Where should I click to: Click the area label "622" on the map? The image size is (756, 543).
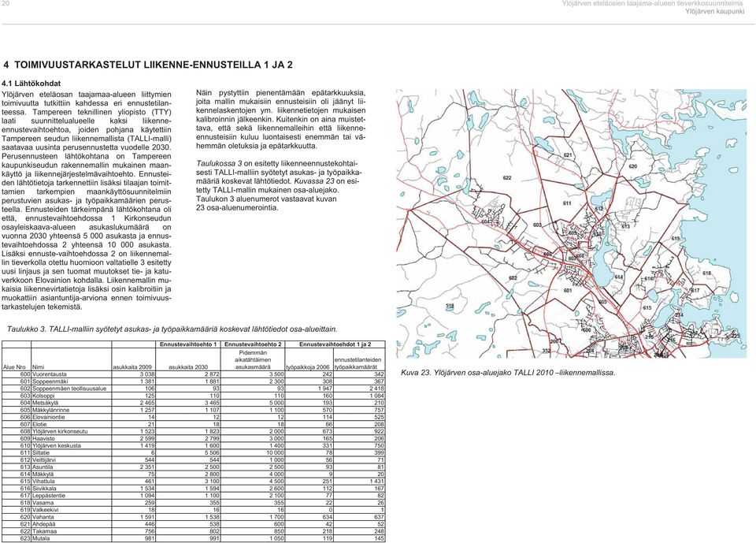coord(507,178)
